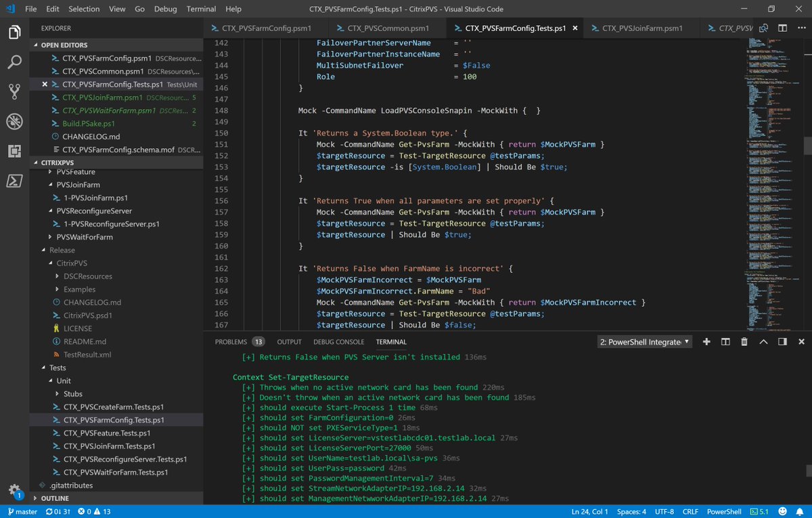Click Ln 24, Col 1 cursor position
812x518 pixels.
click(590, 511)
